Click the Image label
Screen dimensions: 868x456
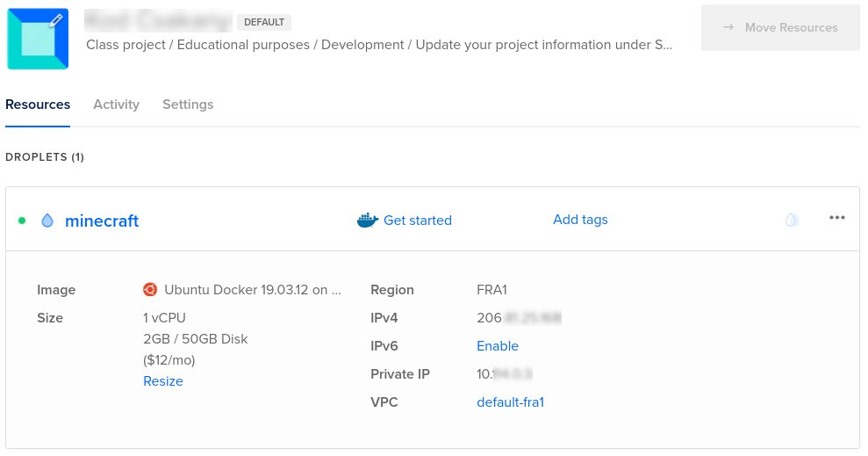point(56,290)
